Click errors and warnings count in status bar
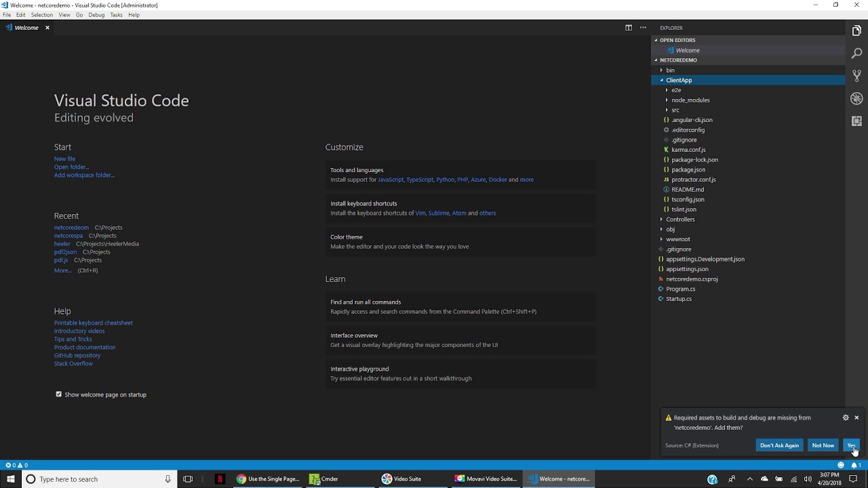 pos(17,465)
